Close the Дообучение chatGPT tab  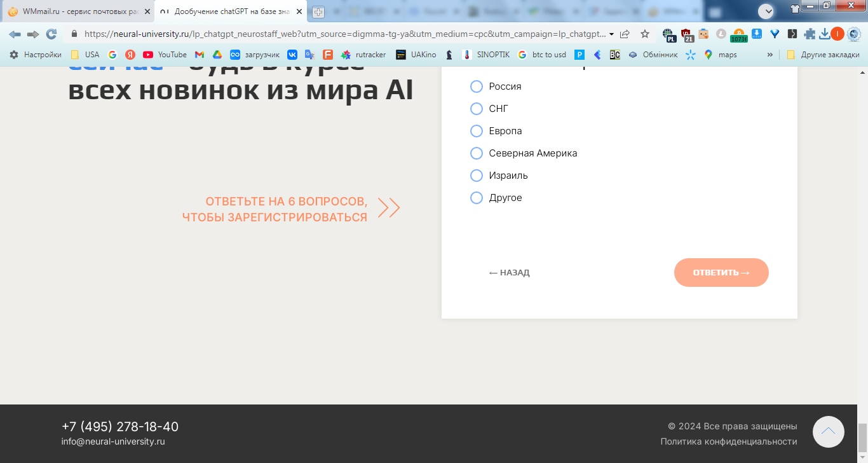pyautogui.click(x=299, y=11)
